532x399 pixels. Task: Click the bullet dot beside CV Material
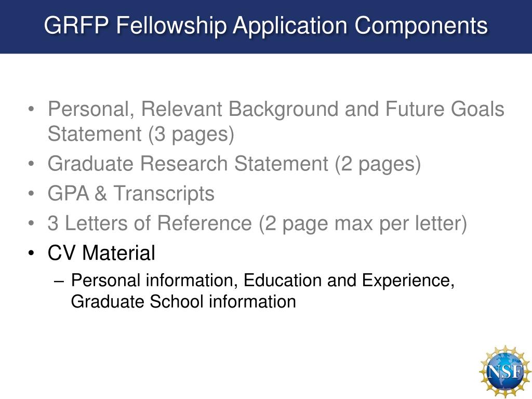point(31,254)
